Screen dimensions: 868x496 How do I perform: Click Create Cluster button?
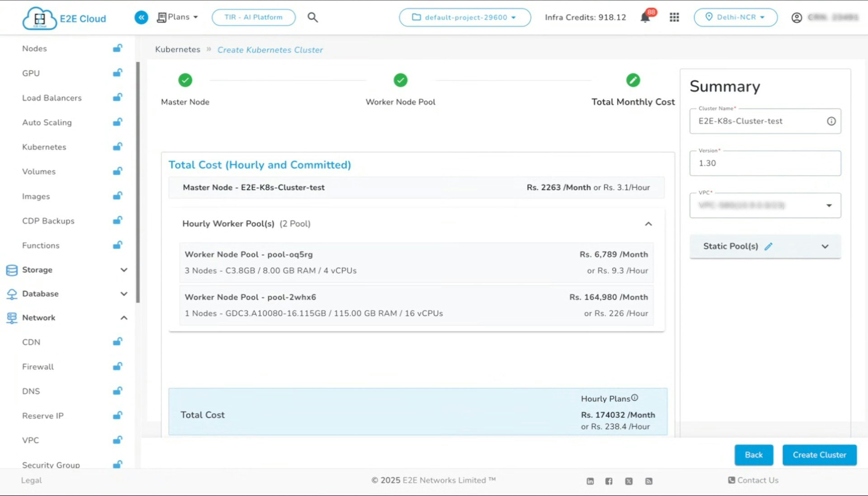[819, 455]
